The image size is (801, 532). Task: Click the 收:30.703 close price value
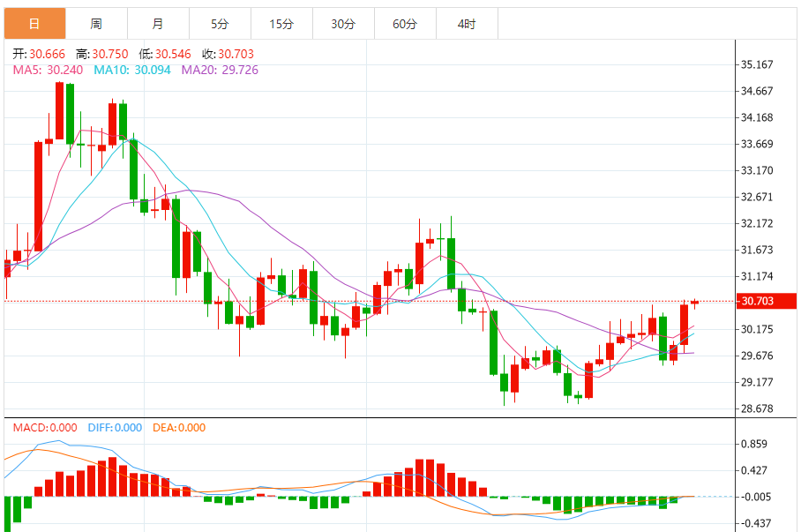228,54
